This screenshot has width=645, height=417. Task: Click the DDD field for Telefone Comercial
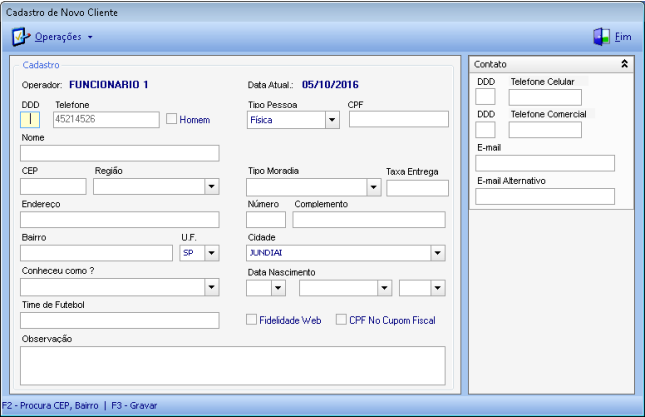pos(485,130)
